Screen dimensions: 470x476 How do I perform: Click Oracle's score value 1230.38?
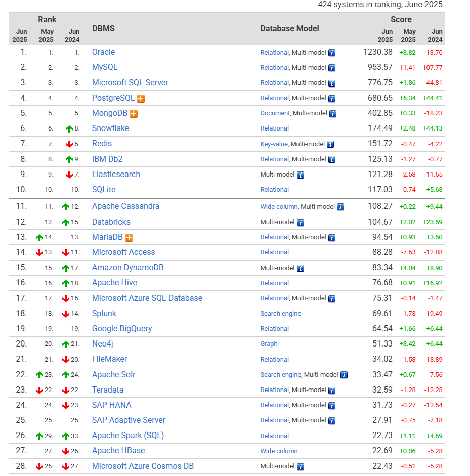378,52
